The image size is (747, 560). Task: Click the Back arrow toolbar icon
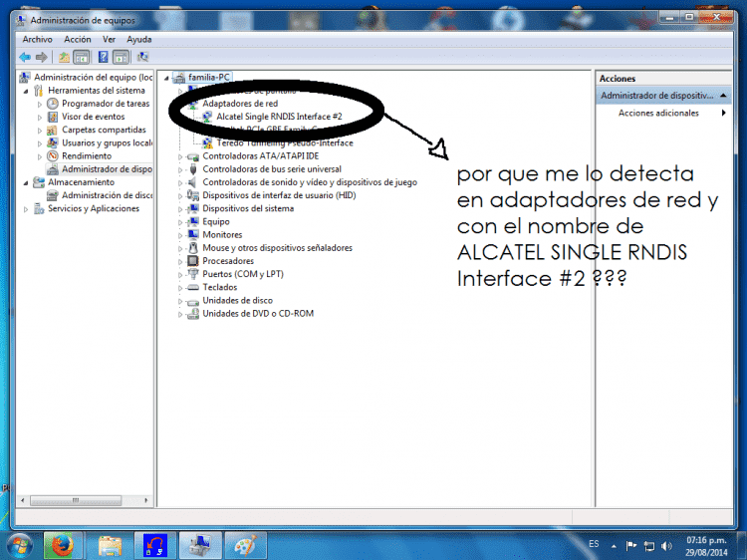pyautogui.click(x=25, y=57)
